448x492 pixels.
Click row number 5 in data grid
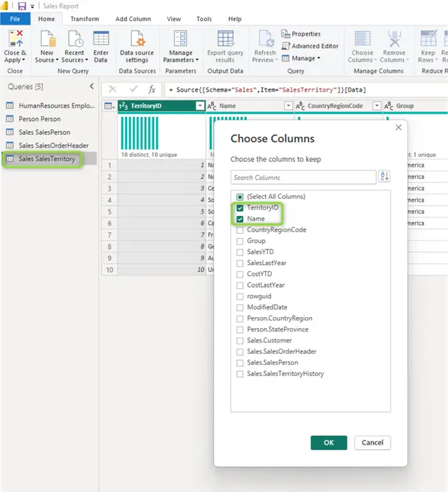pyautogui.click(x=109, y=212)
